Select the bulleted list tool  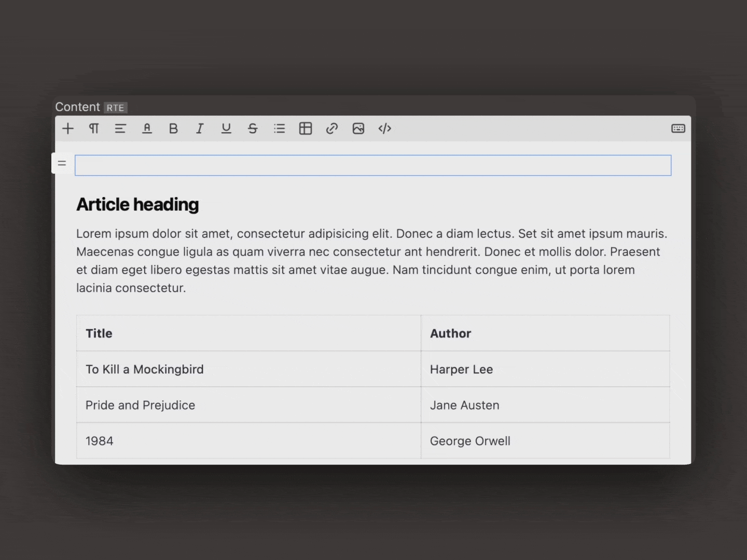coord(279,129)
